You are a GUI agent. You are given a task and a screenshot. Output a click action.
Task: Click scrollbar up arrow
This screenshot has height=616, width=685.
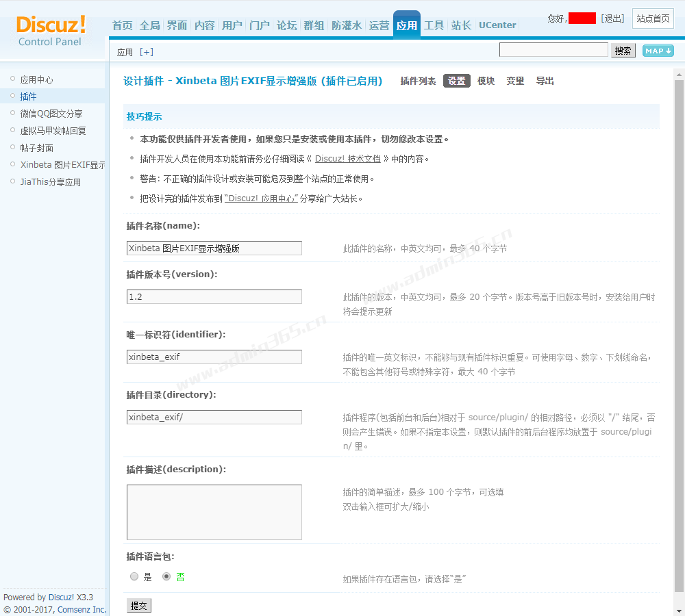pos(679,74)
